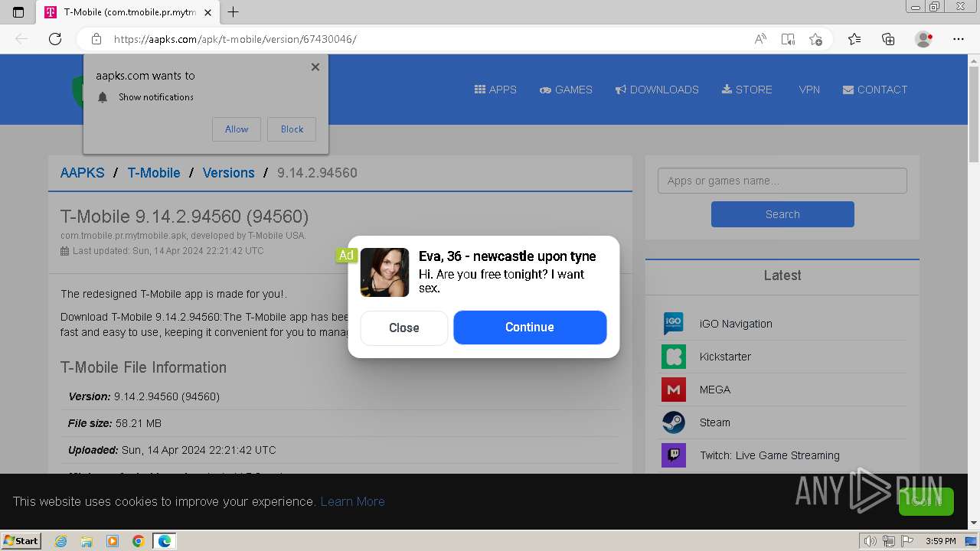Open Steam link

tap(715, 422)
